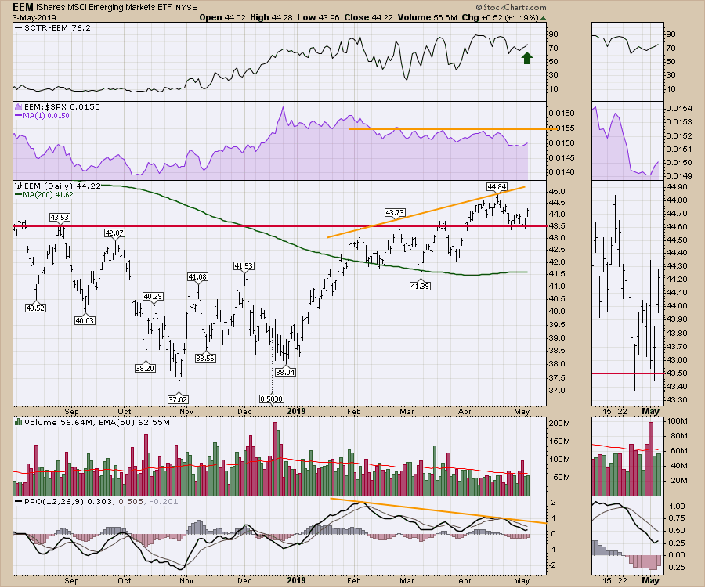Screen dimensions: 705x588
Task: Click the Chg +0.52 (+1.19%) value
Action: (x=500, y=17)
